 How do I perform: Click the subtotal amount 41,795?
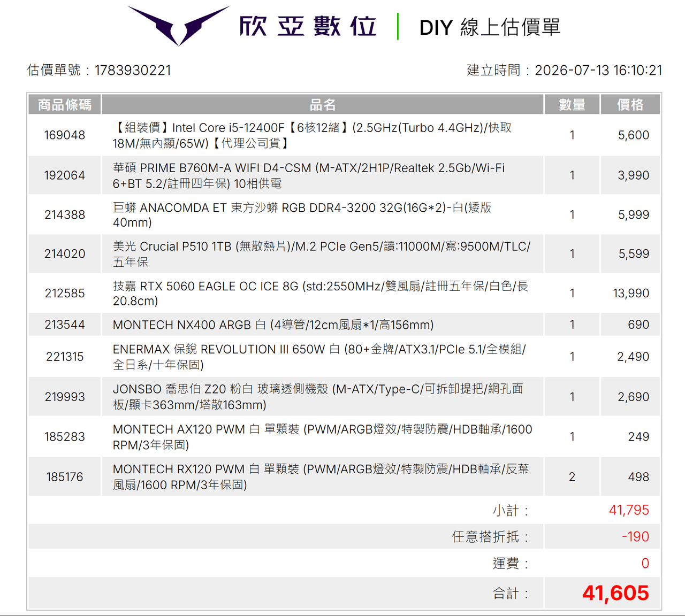629,510
